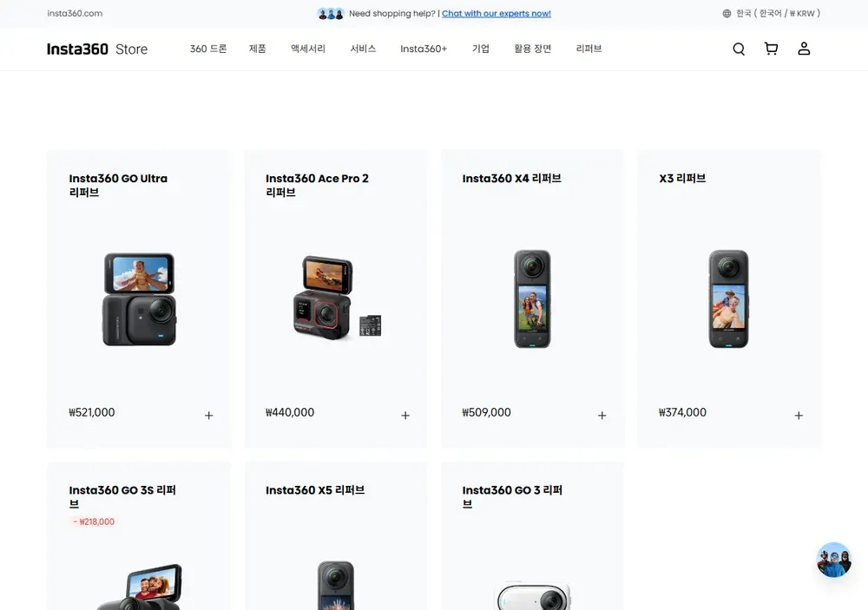
Task: Open the search magnifier icon
Action: 739,49
